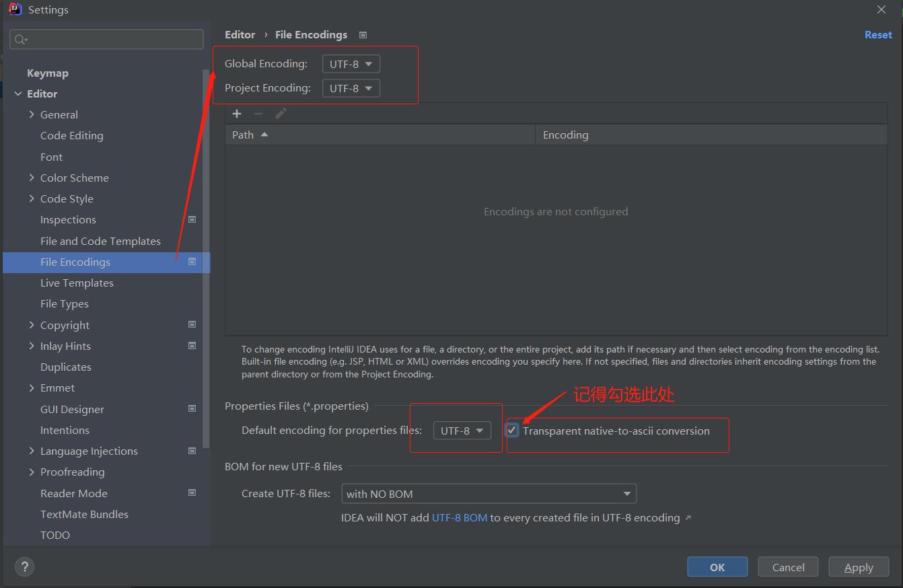Click Editor in the breadcrumb
Viewport: 903px width, 588px height.
click(240, 35)
